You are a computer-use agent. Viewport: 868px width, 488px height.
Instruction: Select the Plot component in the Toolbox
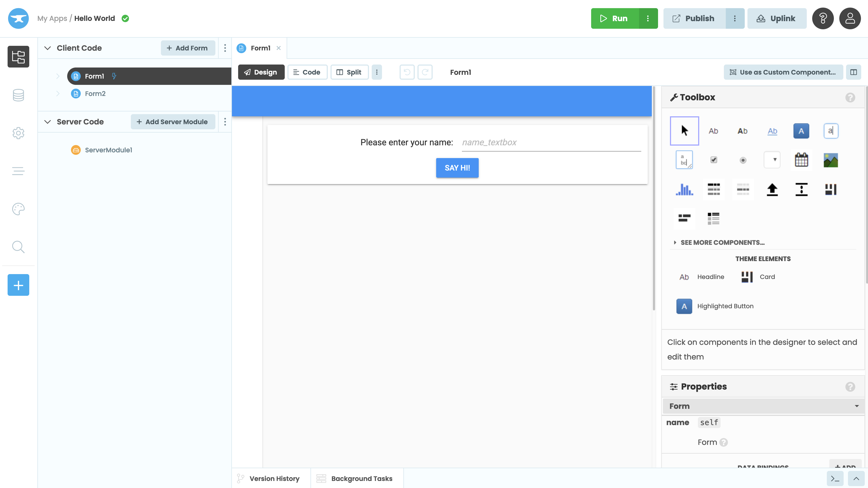coord(684,189)
